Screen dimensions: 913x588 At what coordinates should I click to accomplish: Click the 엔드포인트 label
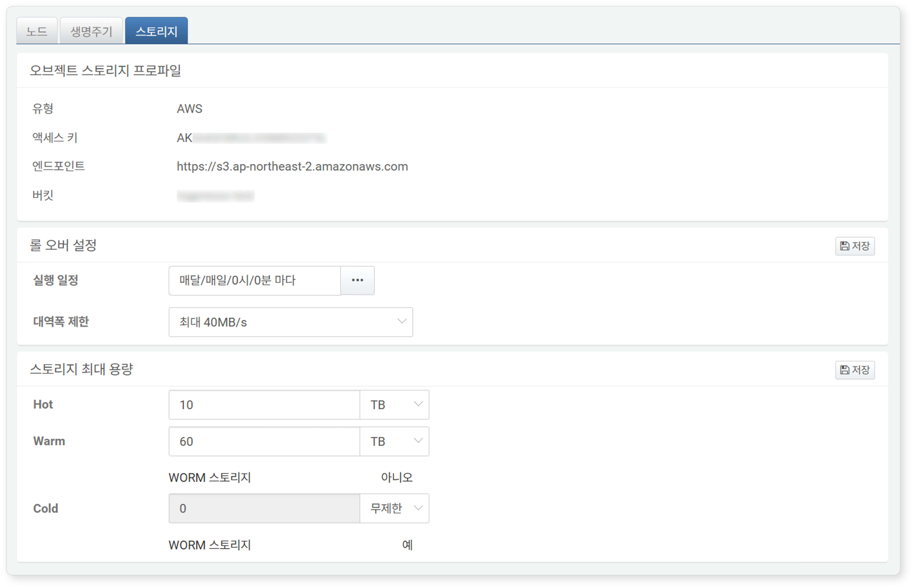click(58, 166)
